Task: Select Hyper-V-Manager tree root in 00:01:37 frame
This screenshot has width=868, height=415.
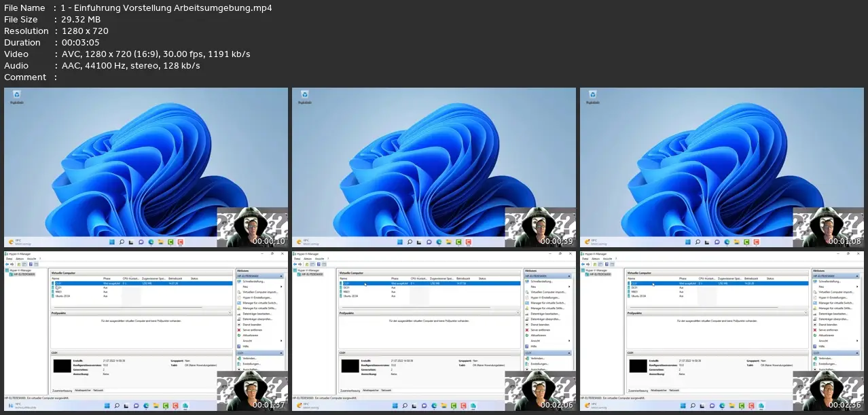Action: pyautogui.click(x=18, y=270)
